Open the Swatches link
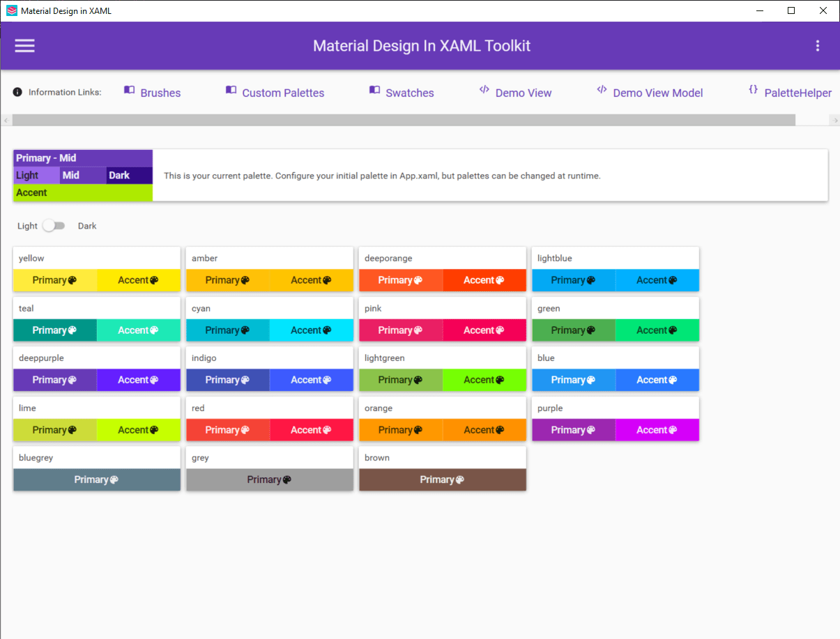840x639 pixels. point(410,93)
